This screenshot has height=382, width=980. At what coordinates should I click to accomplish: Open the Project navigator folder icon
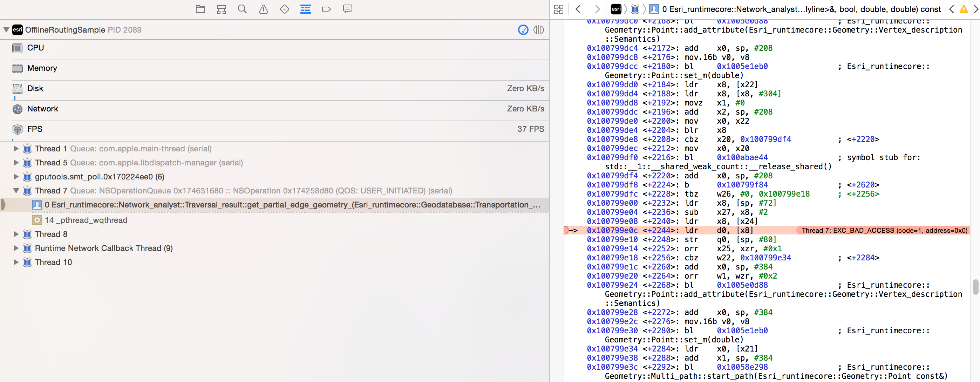tap(200, 9)
